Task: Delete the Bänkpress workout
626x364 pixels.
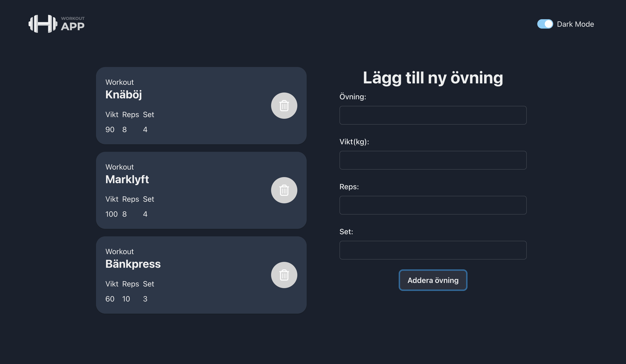Action: click(x=284, y=275)
